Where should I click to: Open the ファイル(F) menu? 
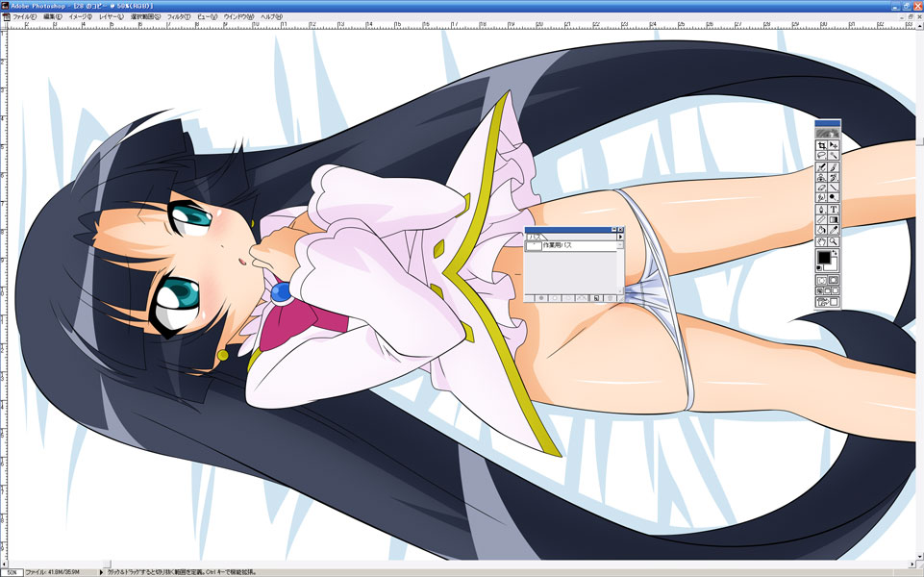tap(24, 17)
